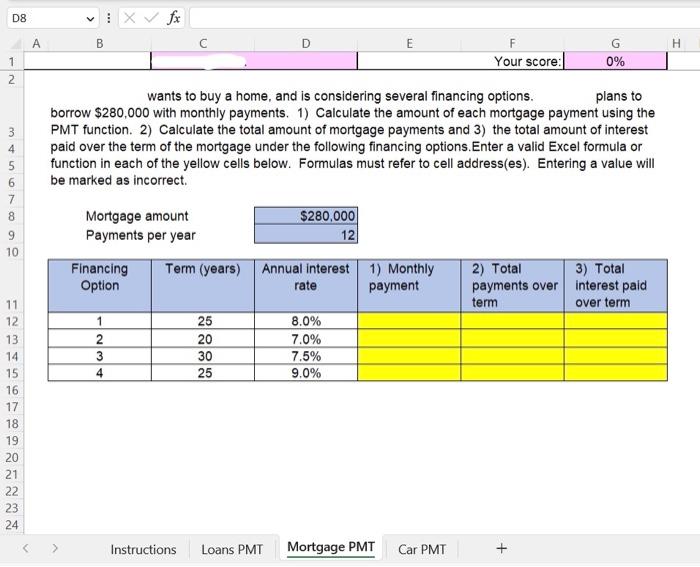Select Total payments cell in row 13

[512, 339]
